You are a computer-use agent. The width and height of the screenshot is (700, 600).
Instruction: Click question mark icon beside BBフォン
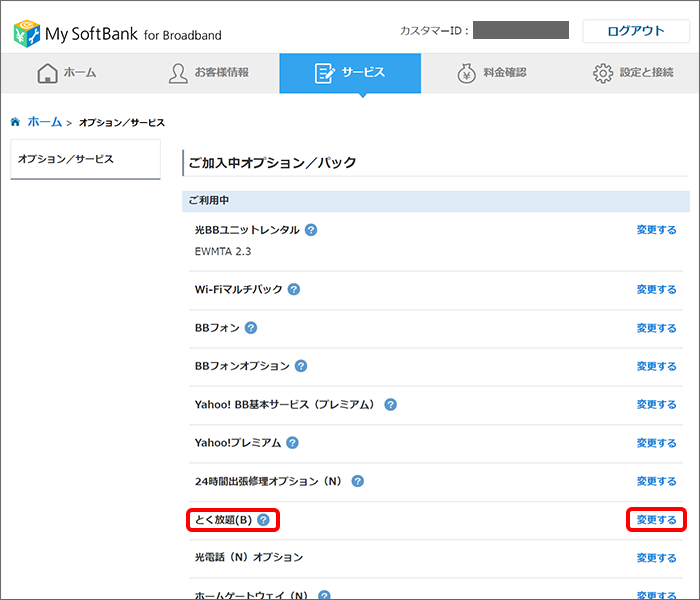pos(251,328)
